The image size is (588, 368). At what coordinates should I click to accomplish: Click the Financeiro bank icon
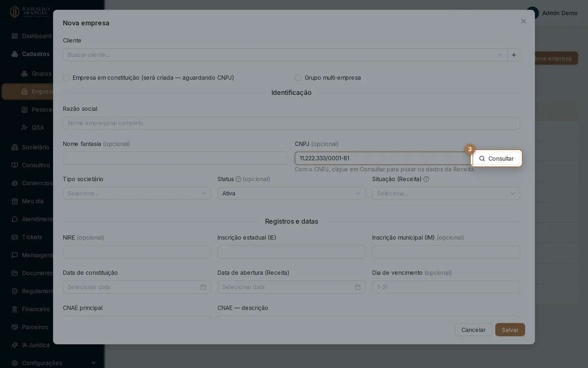pyautogui.click(x=15, y=309)
